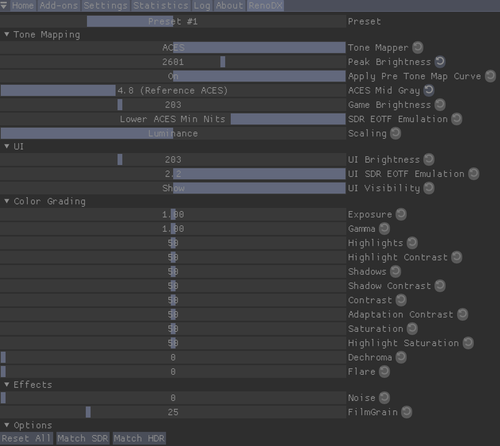This screenshot has height=446, width=500.
Task: Reset Peak Brightness to default
Action: pyautogui.click(x=440, y=62)
